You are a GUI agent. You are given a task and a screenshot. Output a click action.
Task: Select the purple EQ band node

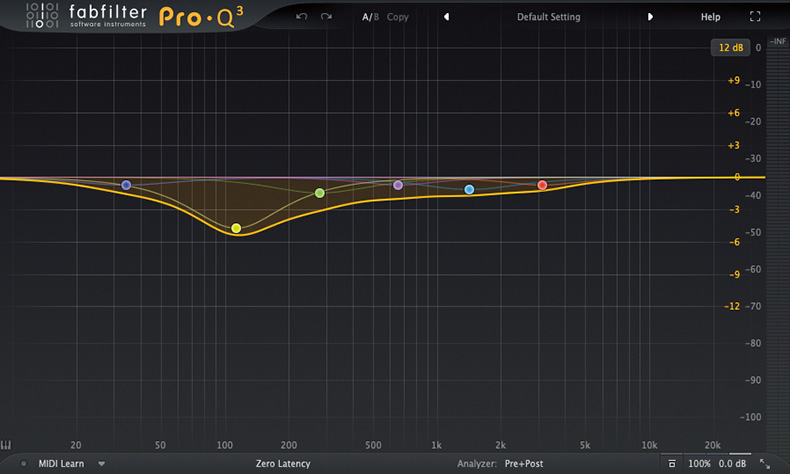coord(398,185)
